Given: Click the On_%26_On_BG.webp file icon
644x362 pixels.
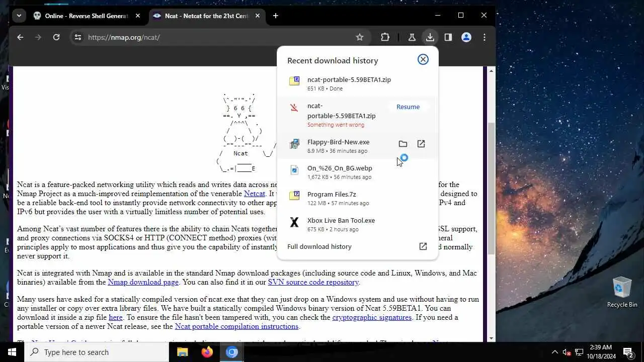Looking at the screenshot, I should coord(294,170).
